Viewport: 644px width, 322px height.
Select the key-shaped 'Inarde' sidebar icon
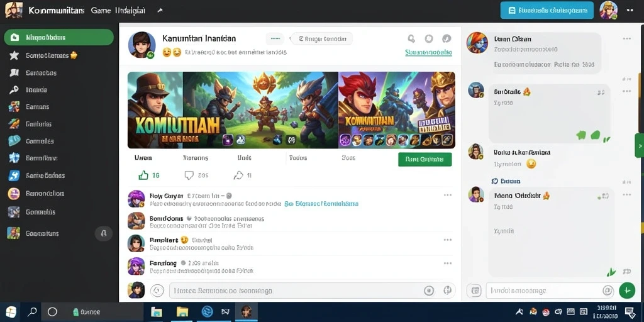pyautogui.click(x=14, y=90)
